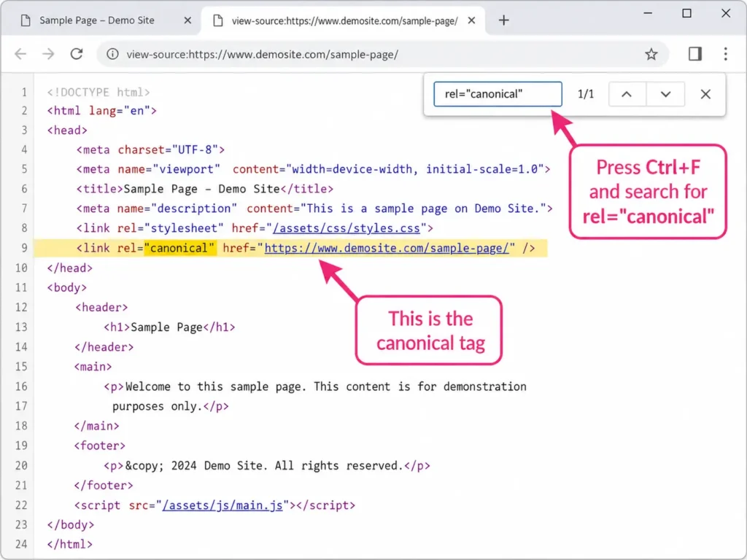Select the view-source demosite tab
This screenshot has height=560, width=747.
coord(344,20)
